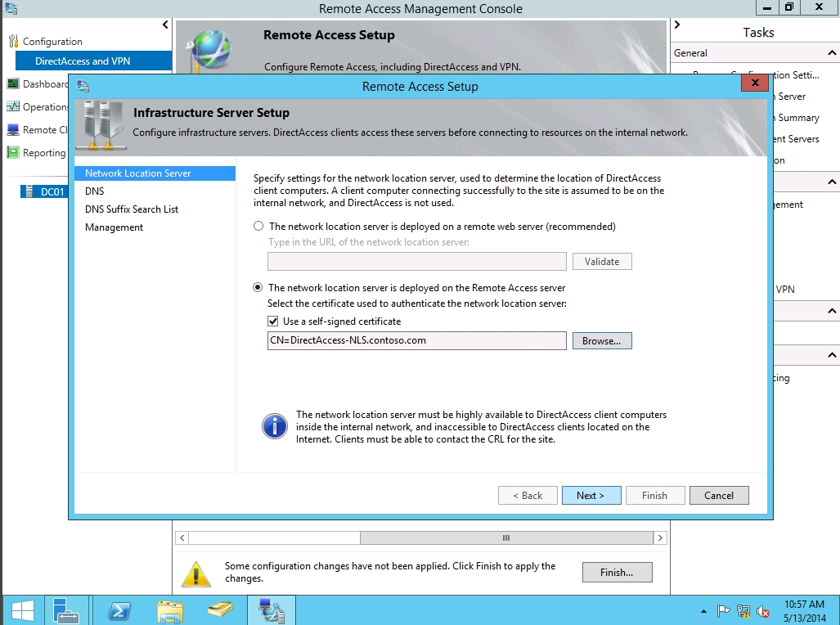Screen dimensions: 840x625
Task: Switch to the Remote Access console taskbar icon
Action: pos(271,610)
